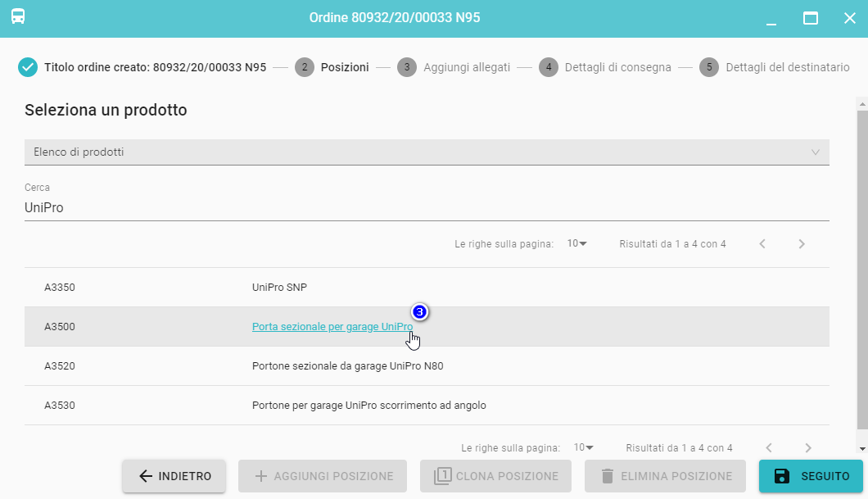The height and width of the screenshot is (499, 868).
Task: Open Porta sezionale per garage UniPro link
Action: coord(332,327)
